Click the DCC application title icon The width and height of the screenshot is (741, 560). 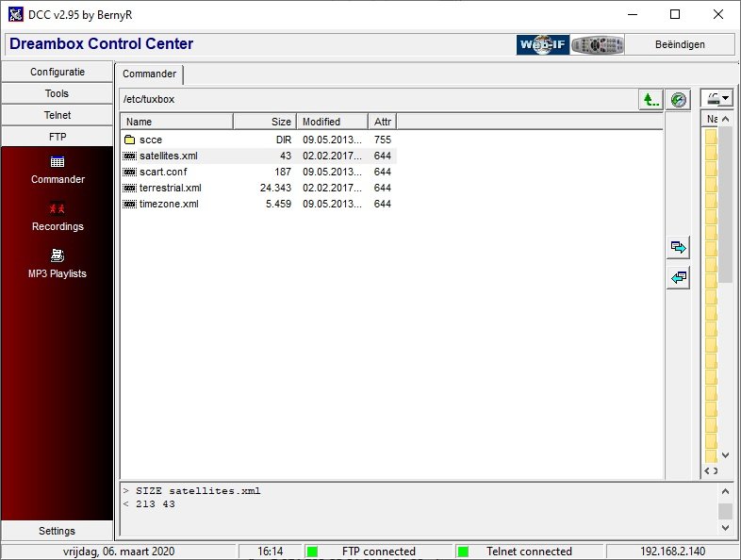pos(16,15)
